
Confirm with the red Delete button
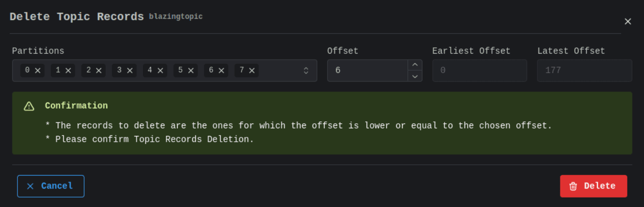click(593, 186)
